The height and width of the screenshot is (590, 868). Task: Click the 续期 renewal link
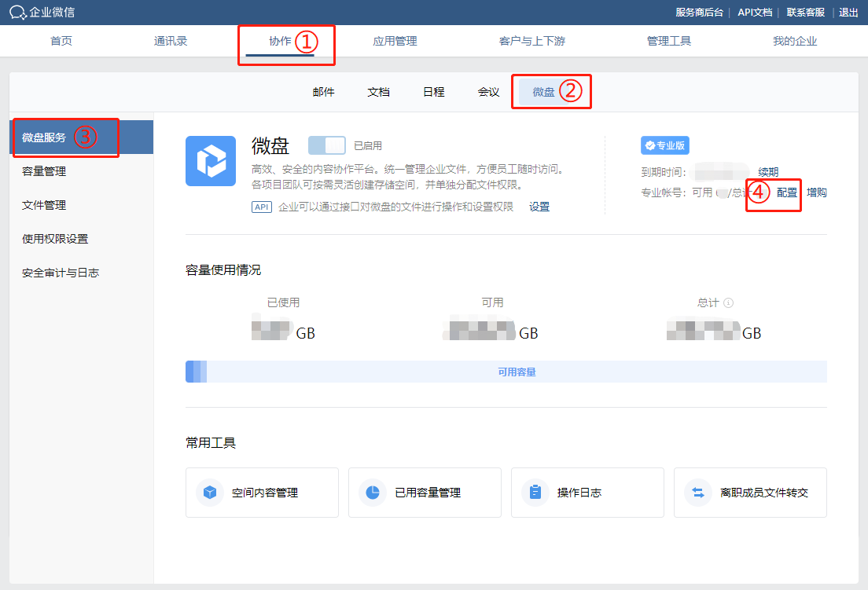click(x=768, y=172)
